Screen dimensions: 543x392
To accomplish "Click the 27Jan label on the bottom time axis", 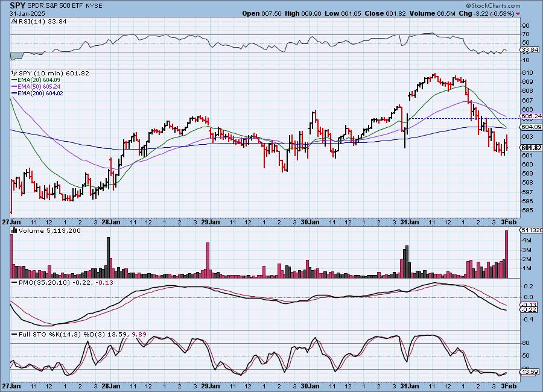I will [x=11, y=386].
